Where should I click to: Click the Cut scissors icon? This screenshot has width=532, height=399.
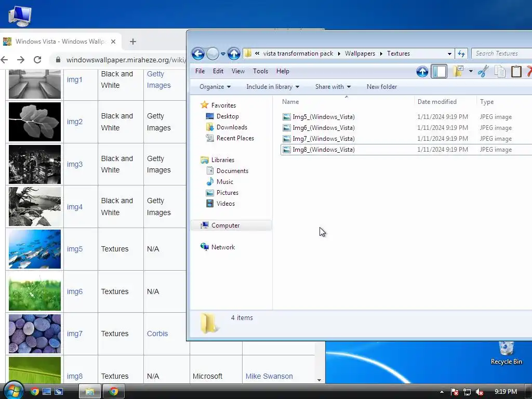click(x=483, y=71)
